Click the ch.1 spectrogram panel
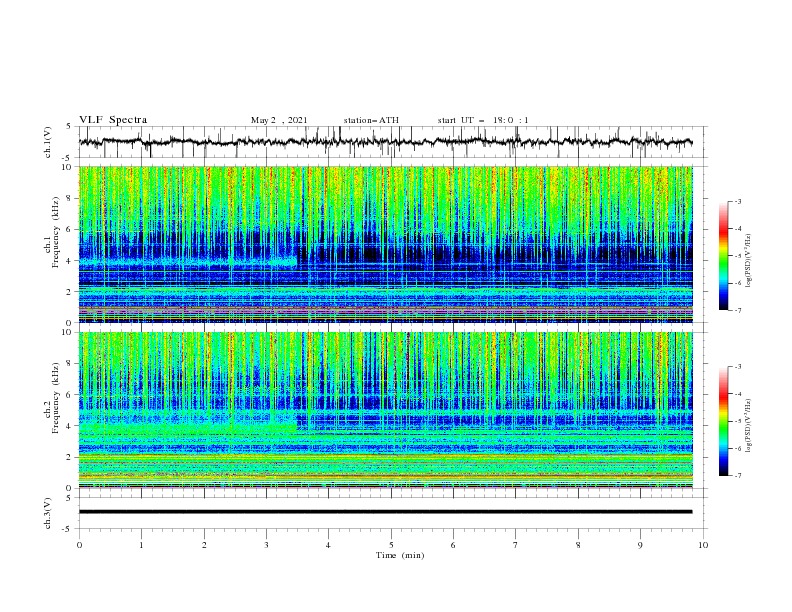792x612 pixels. click(386, 244)
